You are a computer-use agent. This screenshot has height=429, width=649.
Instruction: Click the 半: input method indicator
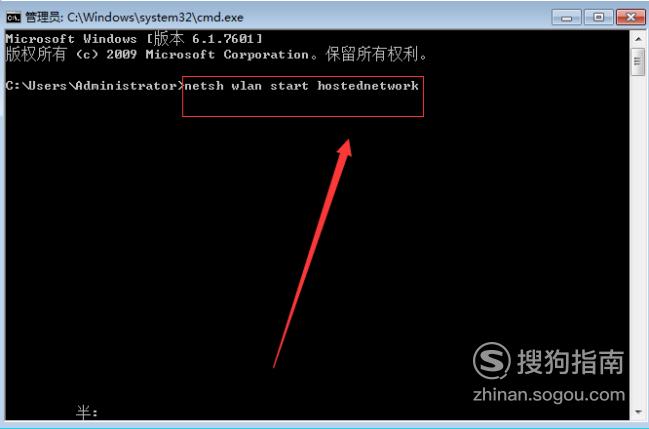point(87,412)
